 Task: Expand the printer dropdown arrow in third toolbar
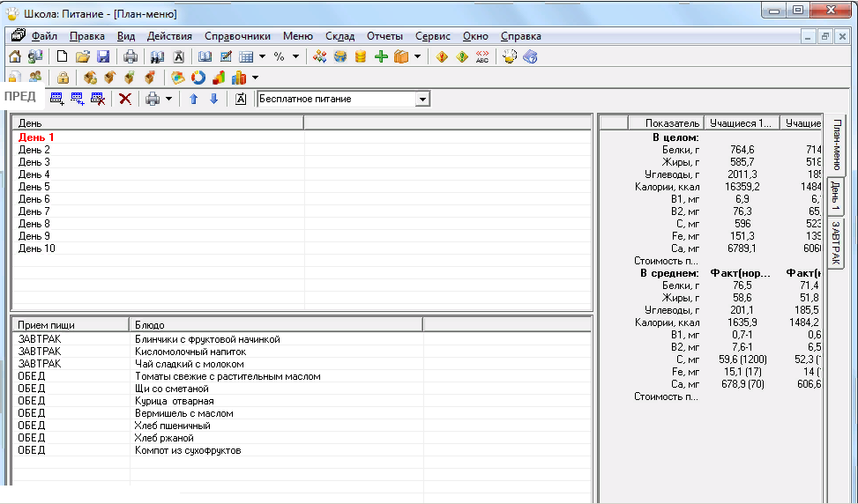[x=168, y=99]
